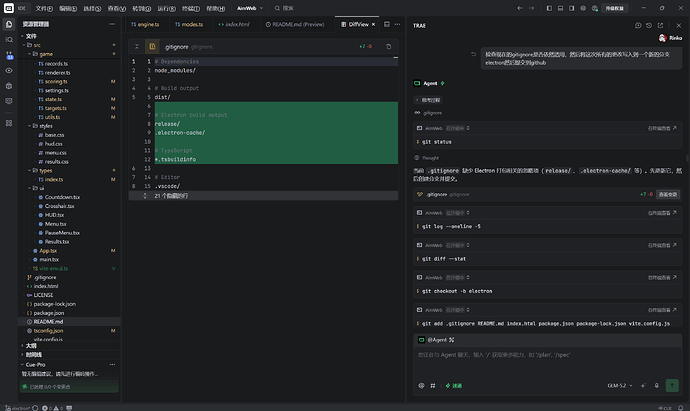Open the 终端(T) menu
The width and height of the screenshot is (690, 411).
[191, 8]
